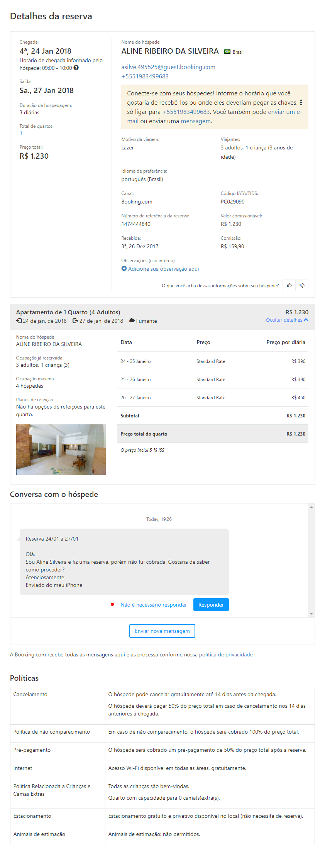Click the thumbs up feedback icon
Viewport: 325px width, 868px height.
click(x=289, y=285)
